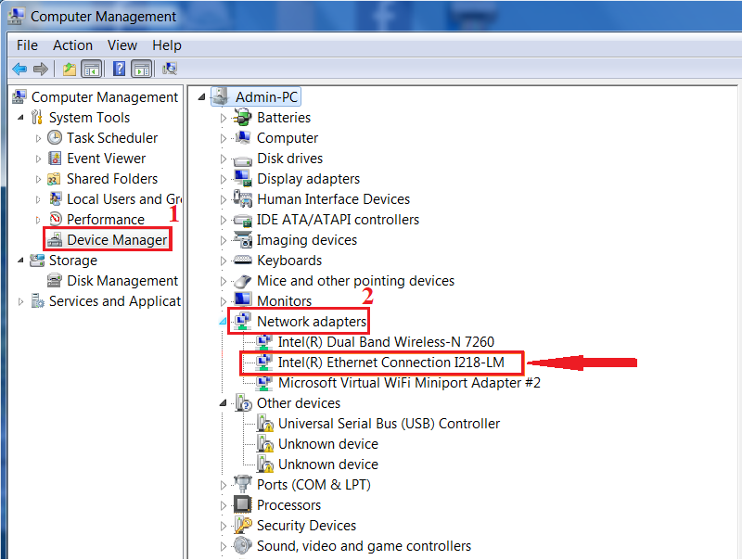Viewport: 742px width, 560px height.
Task: Collapse the Other devices category
Action: tap(224, 403)
